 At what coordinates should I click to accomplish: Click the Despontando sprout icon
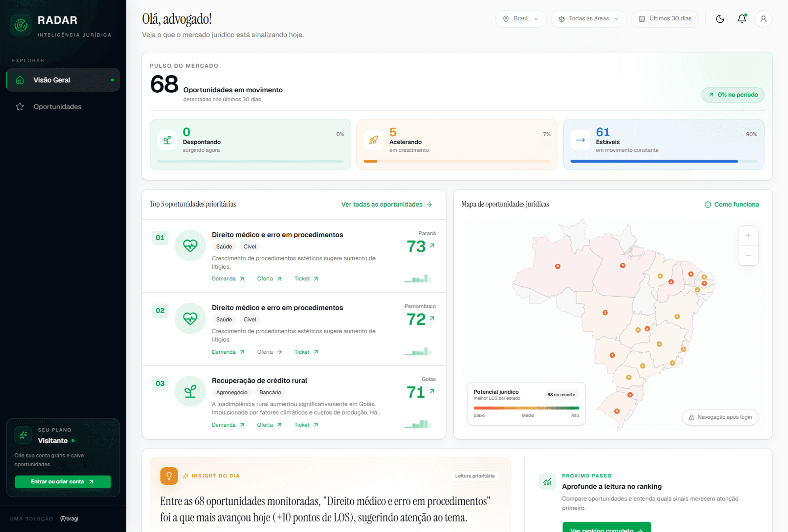[x=167, y=140]
